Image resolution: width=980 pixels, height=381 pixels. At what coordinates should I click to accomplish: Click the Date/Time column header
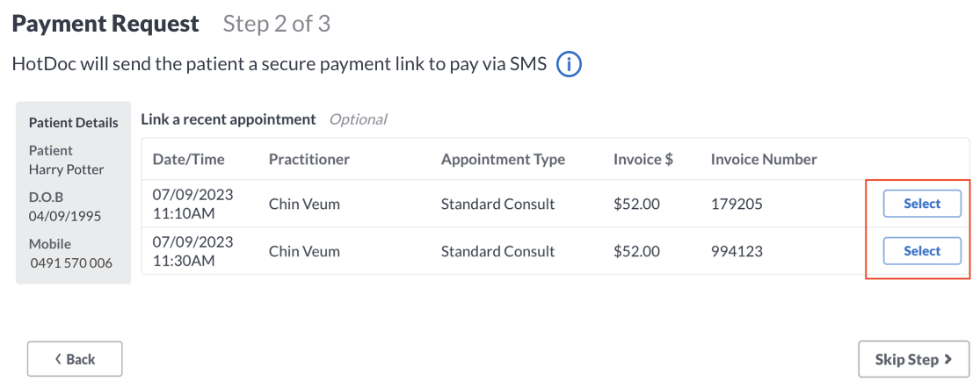pos(188,159)
